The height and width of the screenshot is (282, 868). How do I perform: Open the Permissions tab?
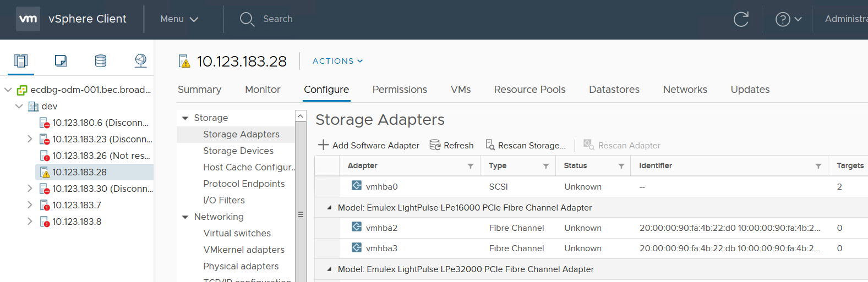[400, 90]
